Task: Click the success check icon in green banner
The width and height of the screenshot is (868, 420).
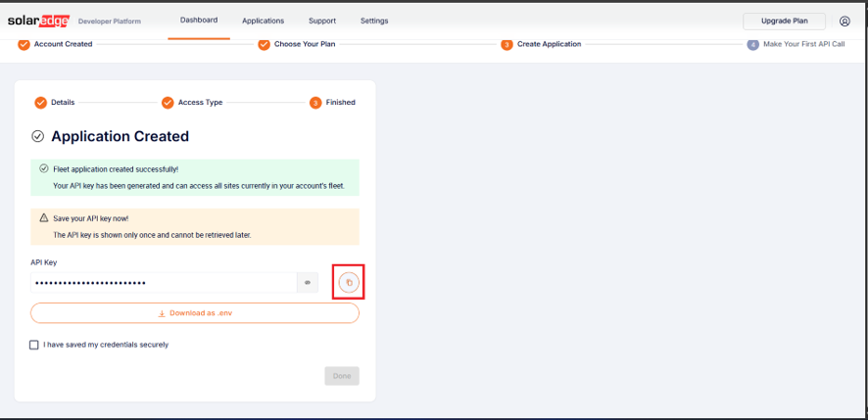Action: click(44, 168)
